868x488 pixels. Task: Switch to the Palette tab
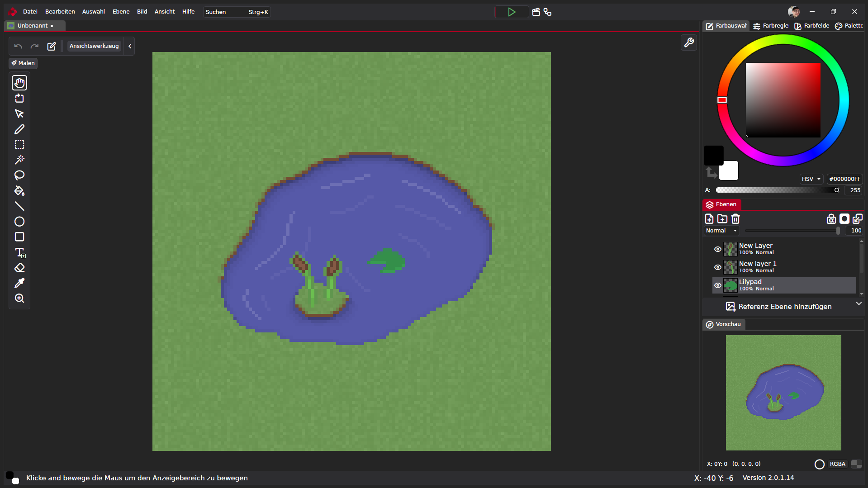pos(849,26)
